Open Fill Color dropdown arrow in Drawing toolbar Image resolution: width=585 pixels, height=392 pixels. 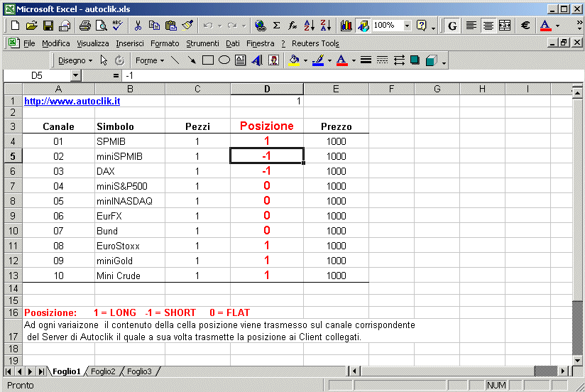305,60
